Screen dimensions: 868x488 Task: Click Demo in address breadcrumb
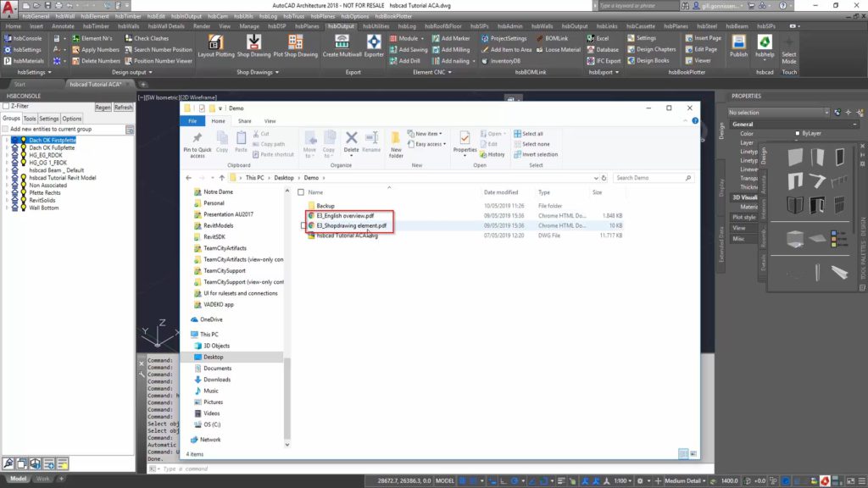click(x=311, y=178)
